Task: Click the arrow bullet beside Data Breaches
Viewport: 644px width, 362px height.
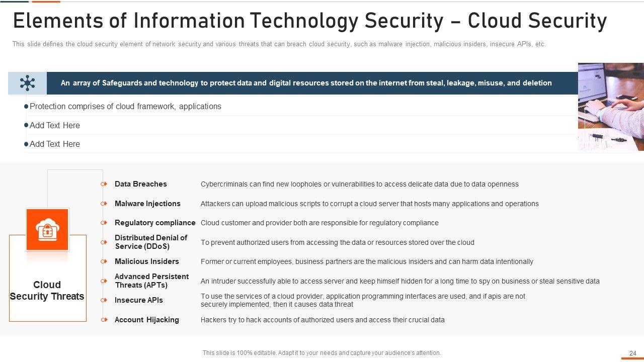Action: coord(104,184)
